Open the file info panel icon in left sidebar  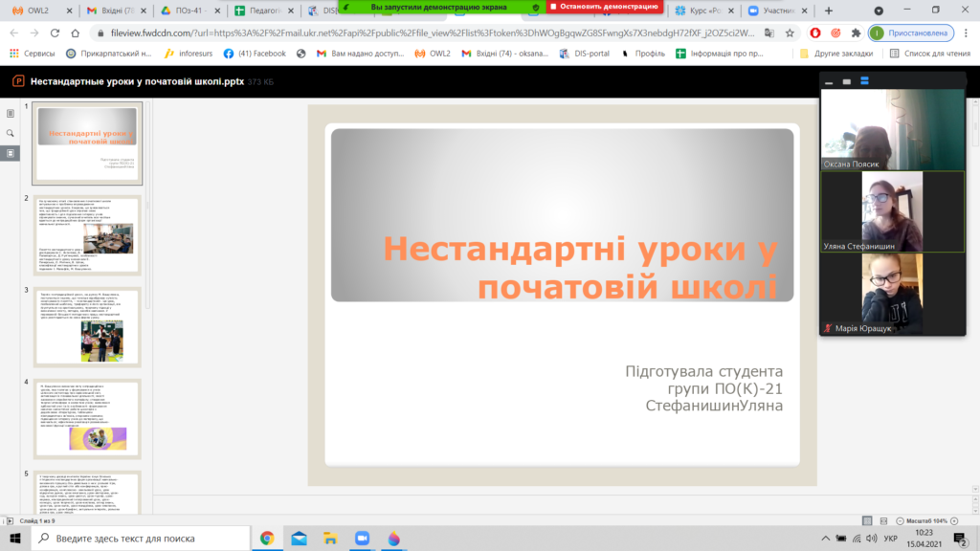click(11, 113)
